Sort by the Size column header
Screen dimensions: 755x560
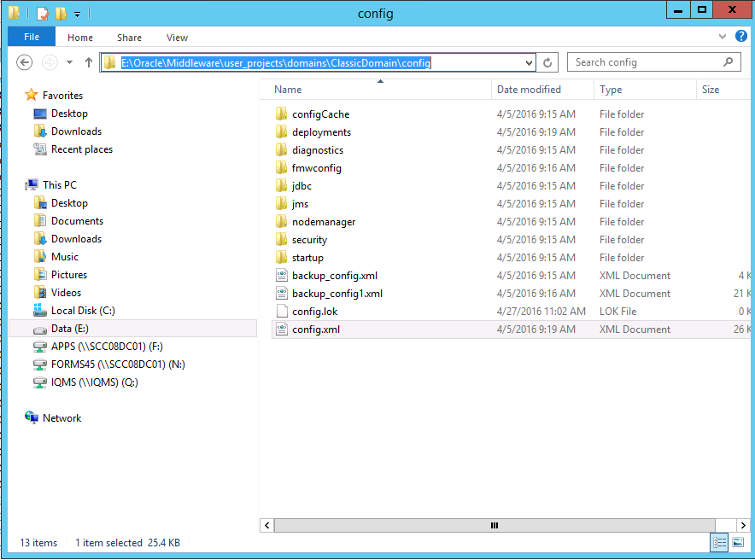pyautogui.click(x=723, y=90)
